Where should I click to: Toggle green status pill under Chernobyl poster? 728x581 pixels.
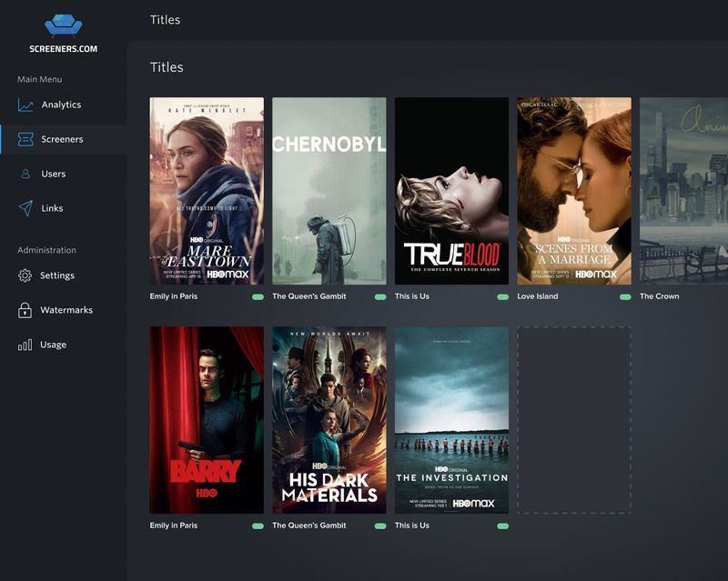coord(380,297)
